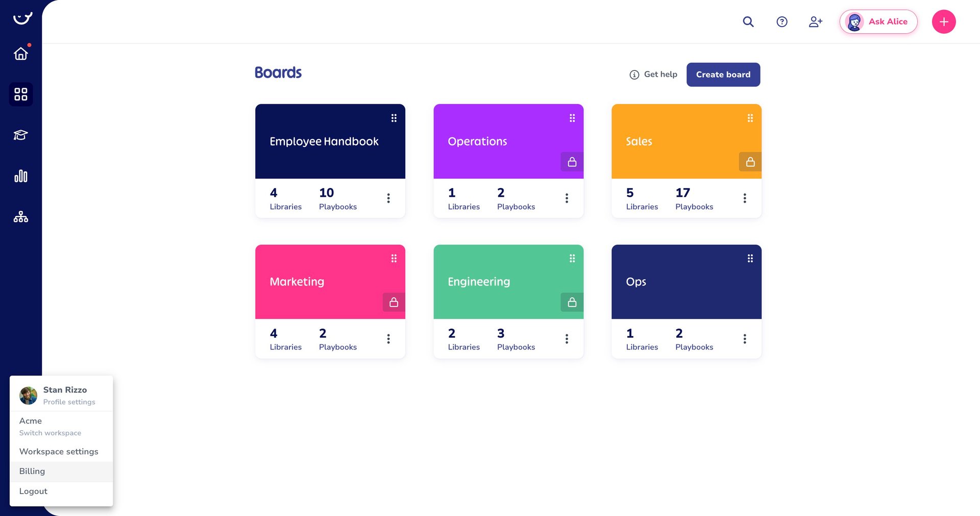Open the org chart icon in sidebar
The image size is (980, 516).
click(x=21, y=217)
